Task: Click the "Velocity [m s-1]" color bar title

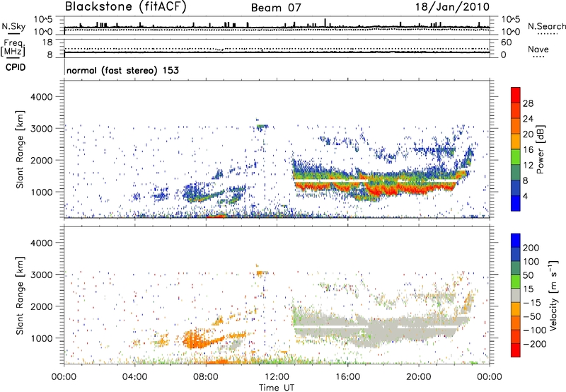Action: coord(553,295)
